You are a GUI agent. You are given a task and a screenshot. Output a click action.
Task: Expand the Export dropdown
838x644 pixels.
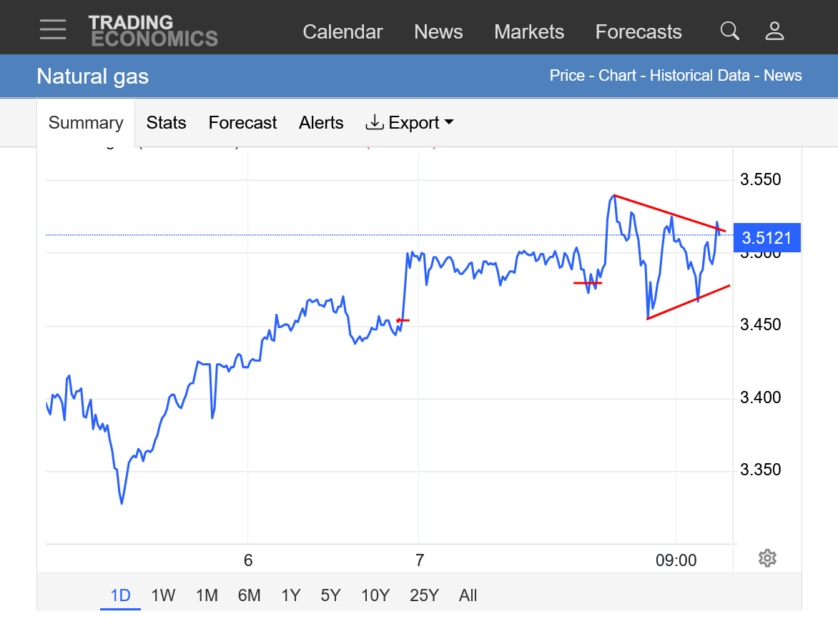click(410, 123)
